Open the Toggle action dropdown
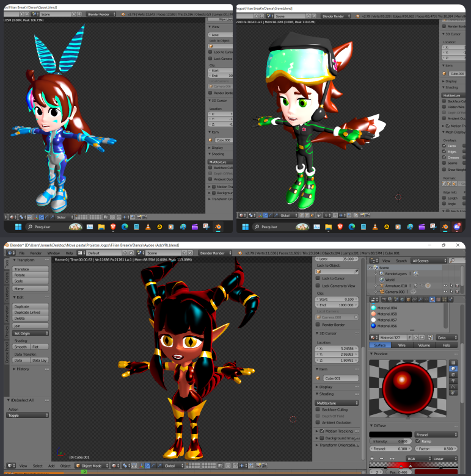 tap(27, 416)
